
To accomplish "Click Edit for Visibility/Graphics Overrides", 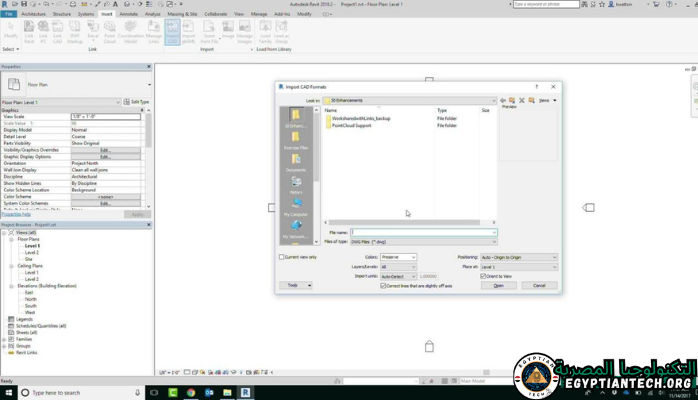I will coord(106,150).
